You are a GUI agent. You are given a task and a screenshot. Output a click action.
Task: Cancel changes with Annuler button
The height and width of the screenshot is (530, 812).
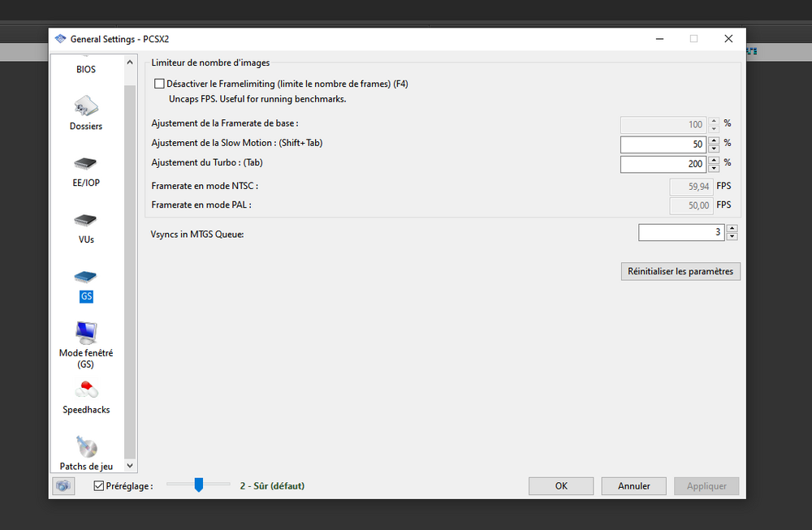pyautogui.click(x=633, y=486)
